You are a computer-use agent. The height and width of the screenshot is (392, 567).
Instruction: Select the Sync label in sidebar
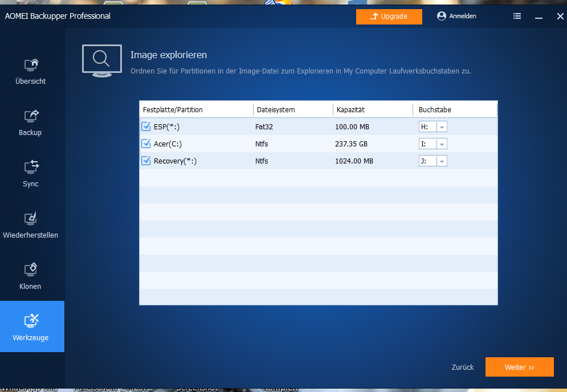[x=31, y=184]
